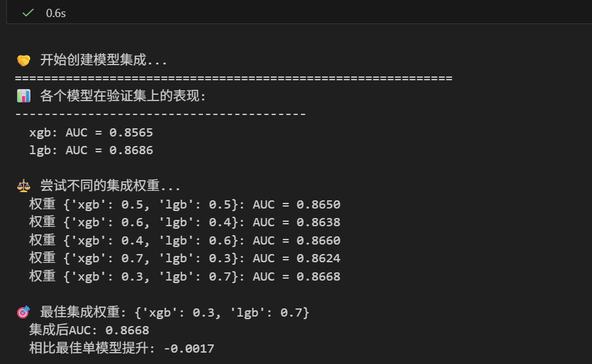Click the 集成后AUC: 0.8668 line
This screenshot has width=592, height=364.
(89, 330)
